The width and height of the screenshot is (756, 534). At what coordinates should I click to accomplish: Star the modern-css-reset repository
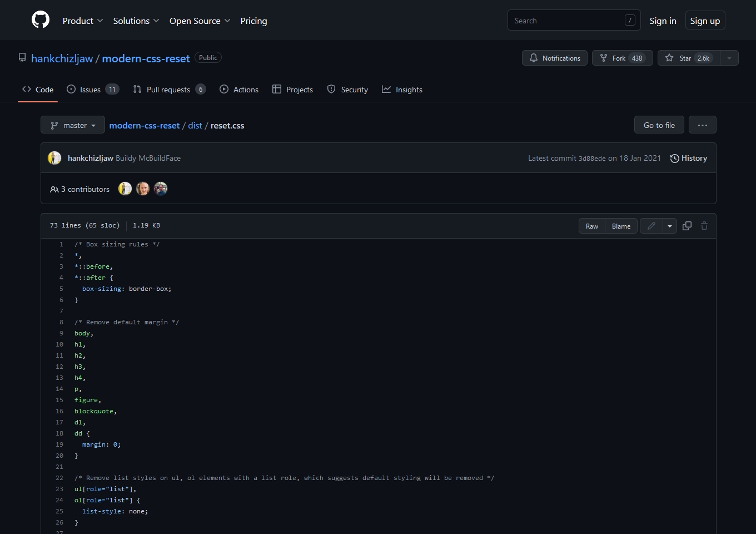(x=689, y=58)
